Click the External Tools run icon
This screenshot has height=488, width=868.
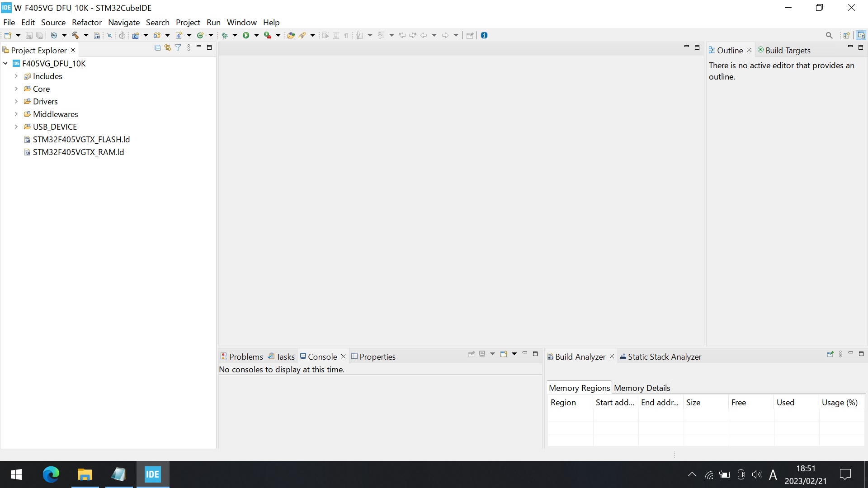(x=268, y=35)
